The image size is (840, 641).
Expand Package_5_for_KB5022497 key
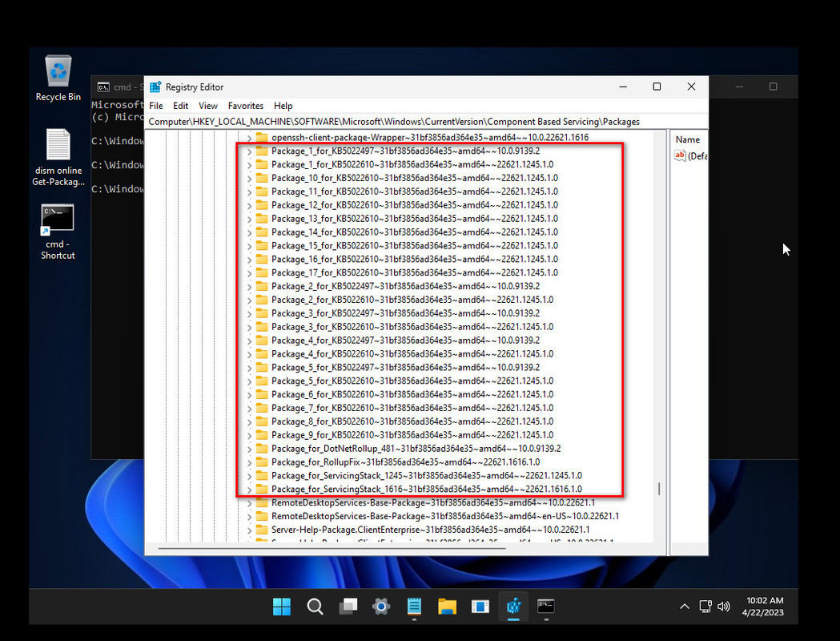249,368
